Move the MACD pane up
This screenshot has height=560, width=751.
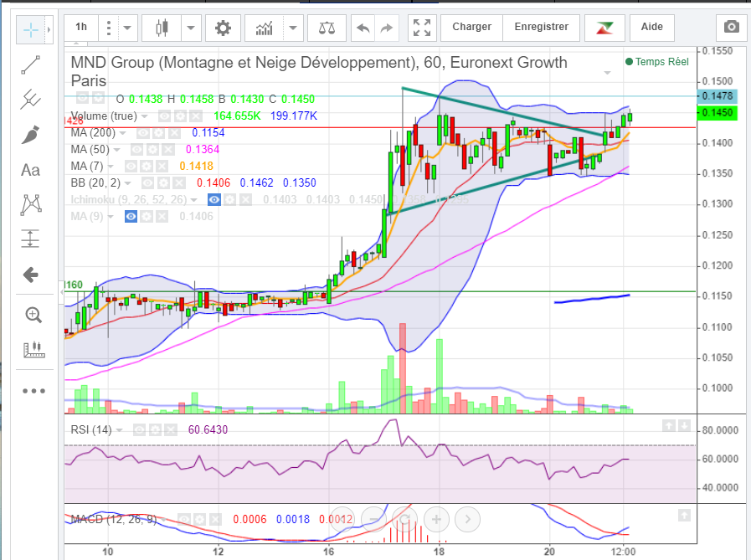684,515
